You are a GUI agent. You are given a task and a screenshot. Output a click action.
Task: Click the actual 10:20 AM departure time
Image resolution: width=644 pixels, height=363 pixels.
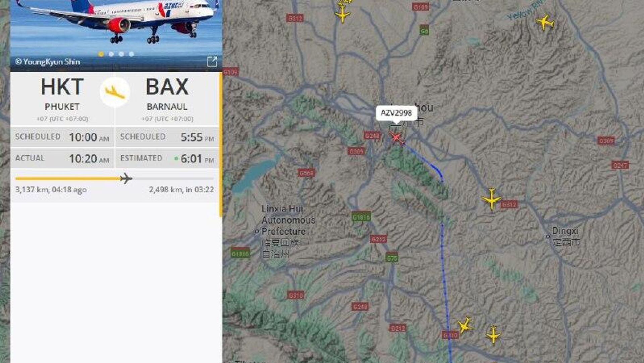pyautogui.click(x=89, y=158)
